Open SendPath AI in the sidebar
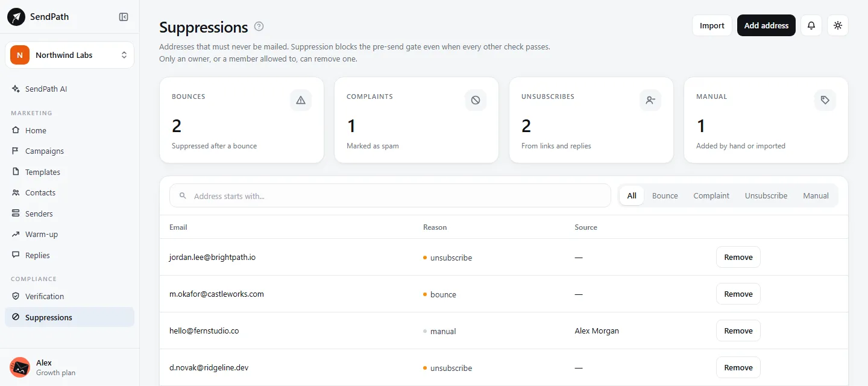 click(69, 89)
